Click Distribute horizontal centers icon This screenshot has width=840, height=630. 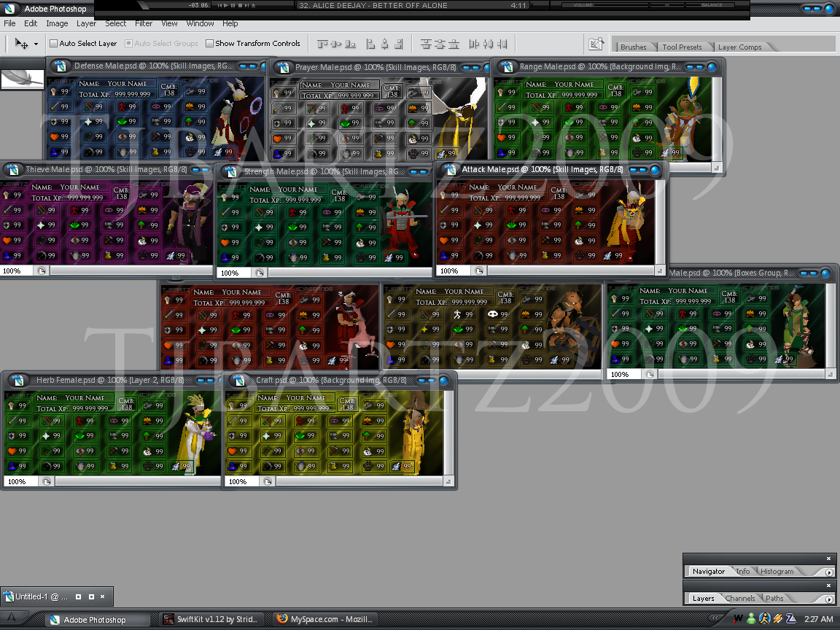coord(488,44)
